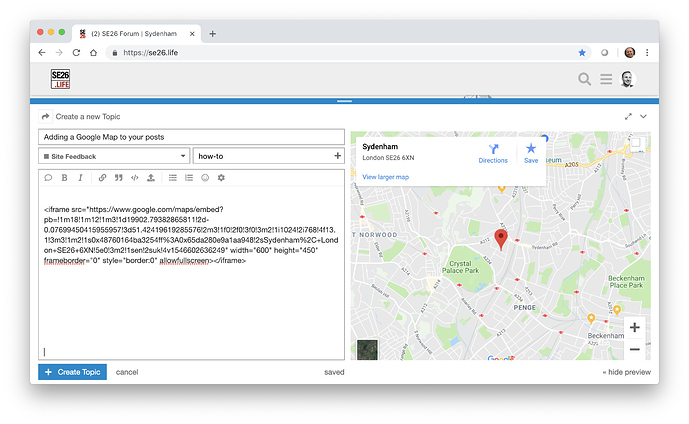Click the plus to add a tag
689x424 pixels.
[337, 156]
